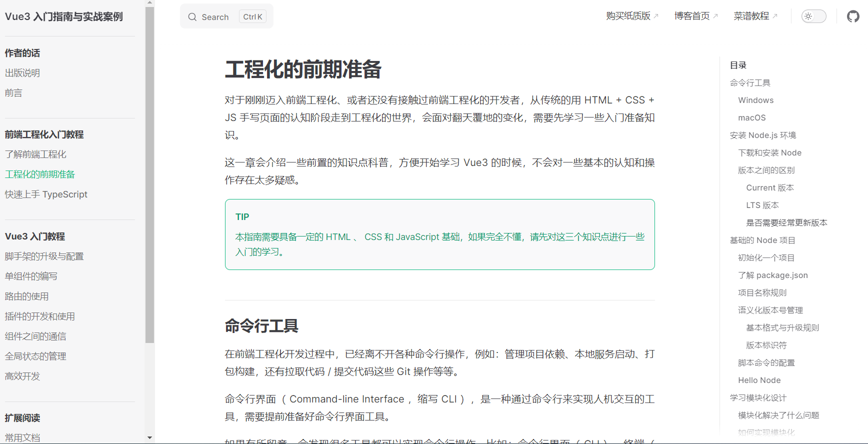Jump to 了解 package.json outline entry

click(x=773, y=275)
